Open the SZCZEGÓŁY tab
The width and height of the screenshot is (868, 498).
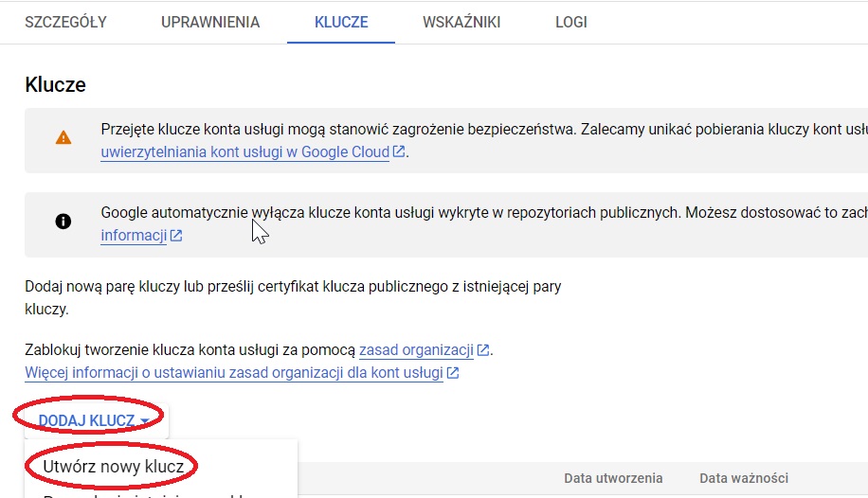click(66, 22)
